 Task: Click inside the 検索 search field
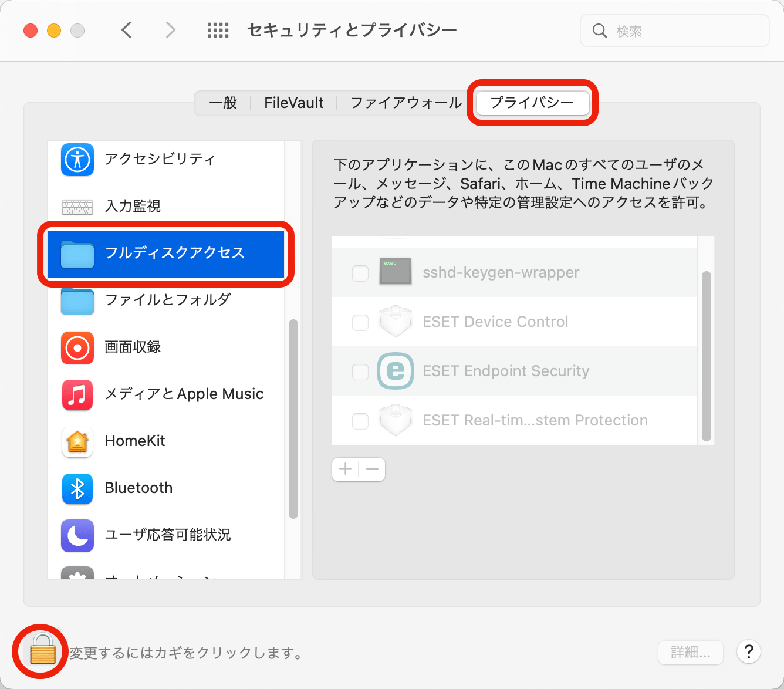(675, 31)
